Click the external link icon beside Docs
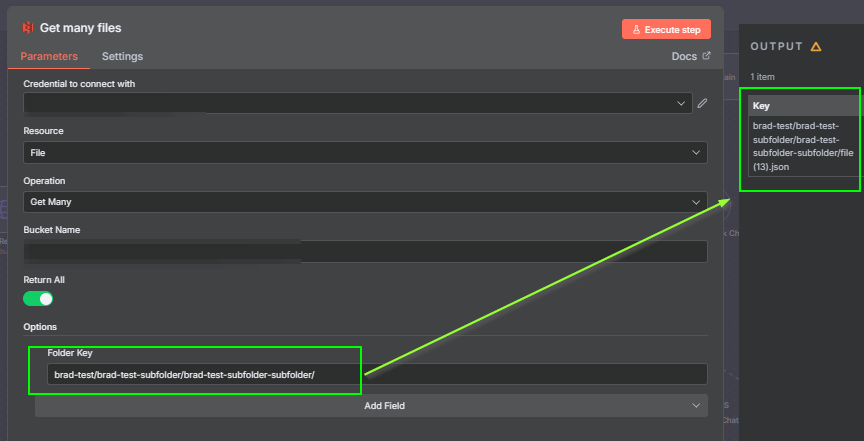864x441 pixels. pyautogui.click(x=707, y=56)
